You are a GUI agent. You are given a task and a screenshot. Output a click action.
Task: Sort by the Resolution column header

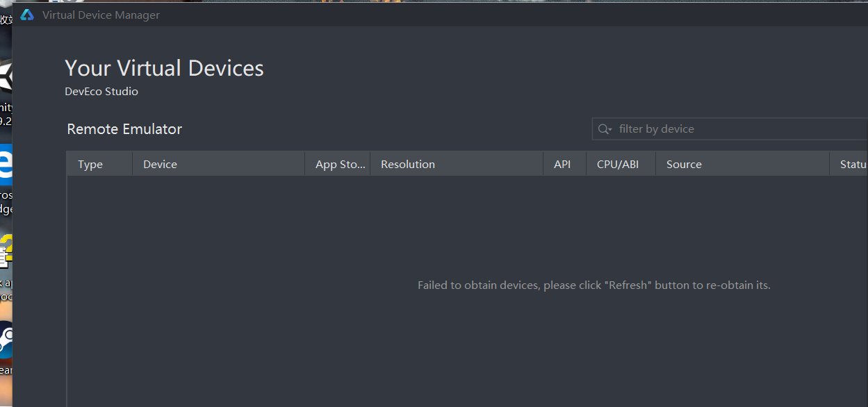click(457, 164)
